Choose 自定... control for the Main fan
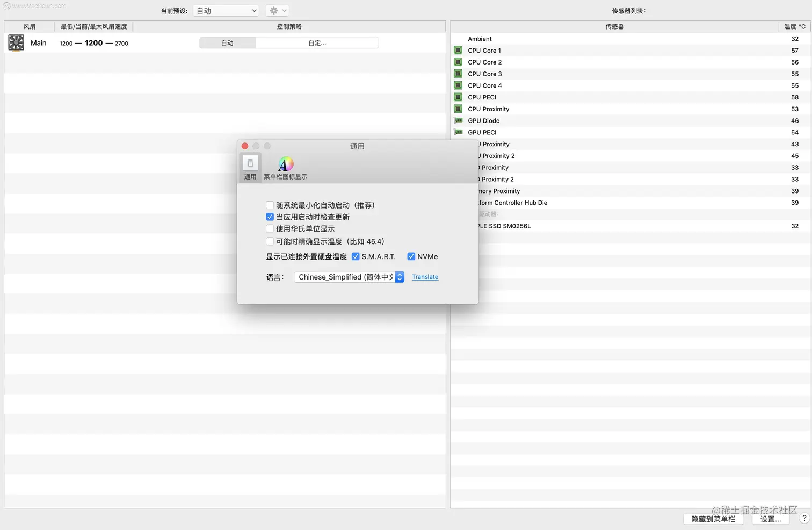812x530 pixels. [317, 43]
